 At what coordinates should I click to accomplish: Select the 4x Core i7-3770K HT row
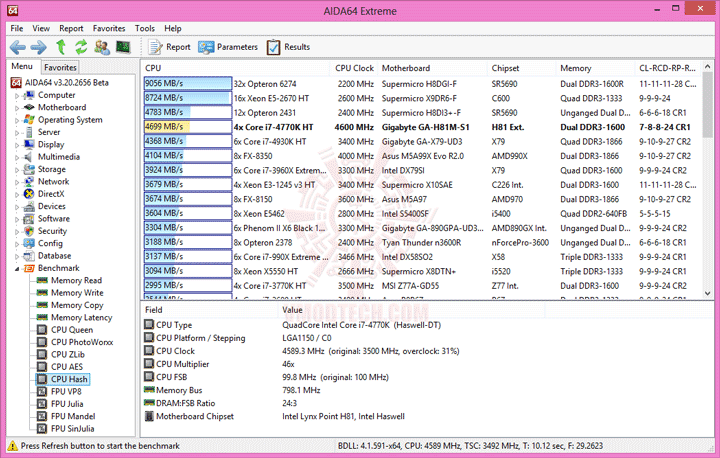tap(422, 286)
